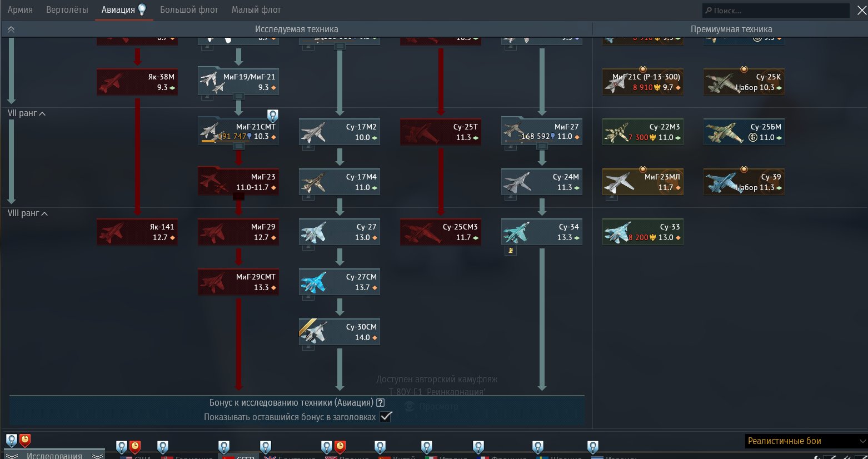Click research bonus bulb on МиГ-21СМТ card

point(273,116)
